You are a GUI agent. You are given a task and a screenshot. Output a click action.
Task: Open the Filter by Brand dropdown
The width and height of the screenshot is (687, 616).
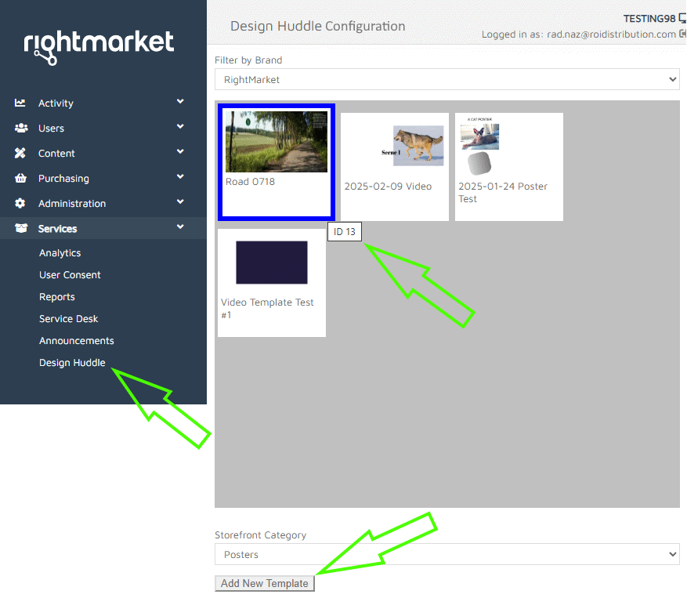pyautogui.click(x=447, y=79)
